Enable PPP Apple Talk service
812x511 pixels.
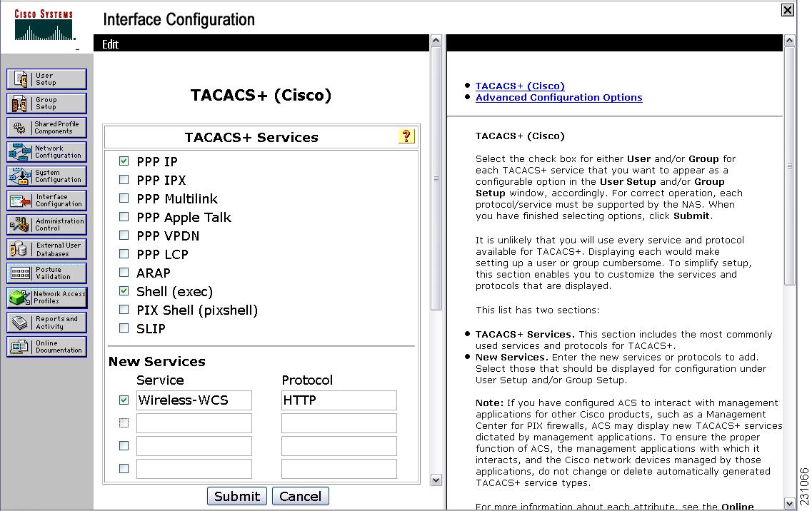point(124,217)
